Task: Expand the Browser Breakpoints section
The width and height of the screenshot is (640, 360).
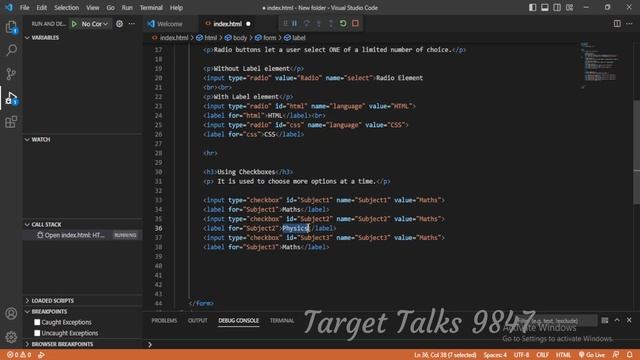Action: pos(82,344)
